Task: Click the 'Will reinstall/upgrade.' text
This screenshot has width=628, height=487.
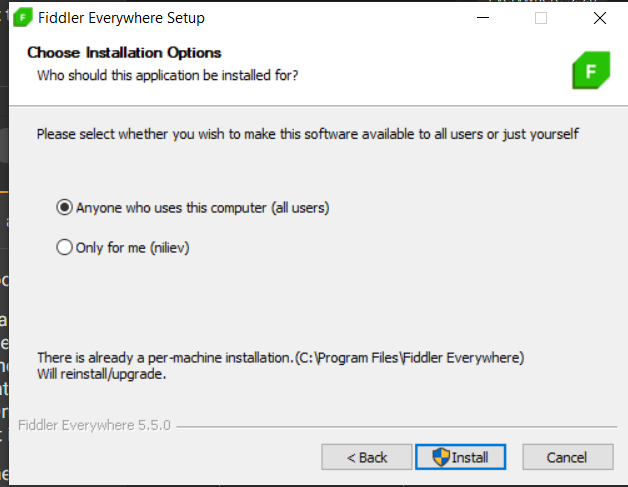Action: pyautogui.click(x=101, y=375)
